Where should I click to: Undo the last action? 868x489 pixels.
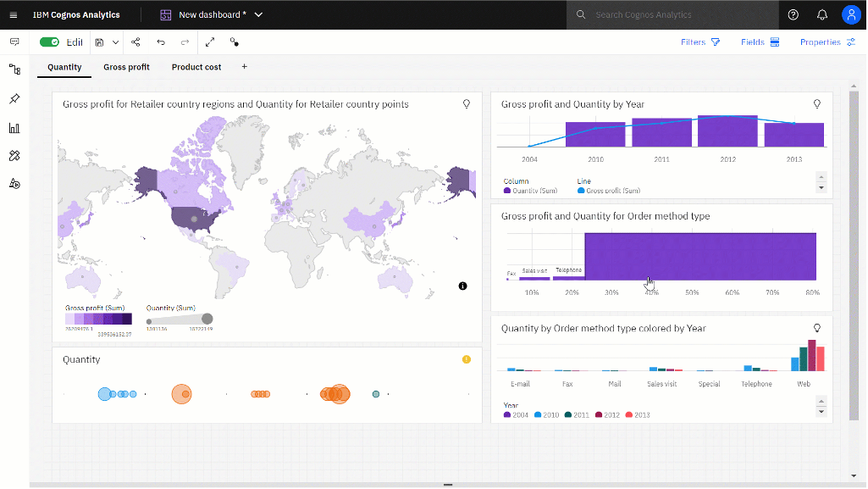pyautogui.click(x=161, y=42)
